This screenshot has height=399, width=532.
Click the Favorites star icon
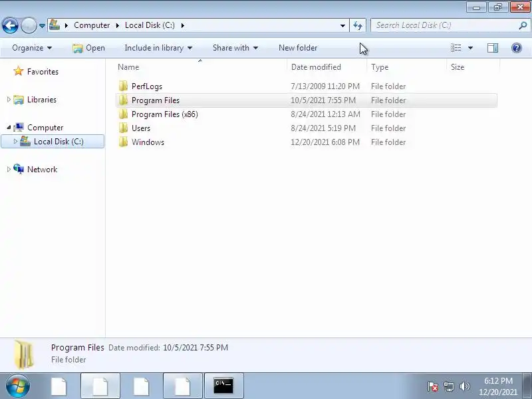point(19,71)
